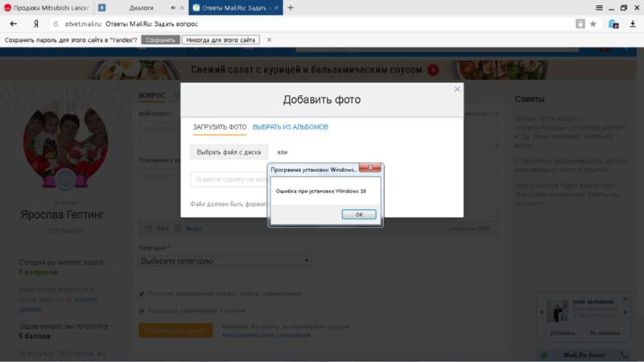Click the phone icon in Агент bar
This screenshot has width=644, height=362.
tap(624, 355)
